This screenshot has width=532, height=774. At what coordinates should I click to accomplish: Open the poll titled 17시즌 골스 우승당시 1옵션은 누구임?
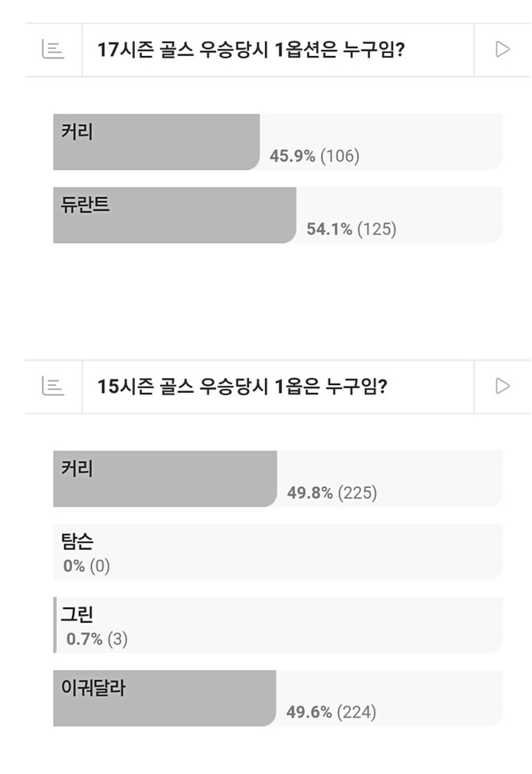pos(251,50)
